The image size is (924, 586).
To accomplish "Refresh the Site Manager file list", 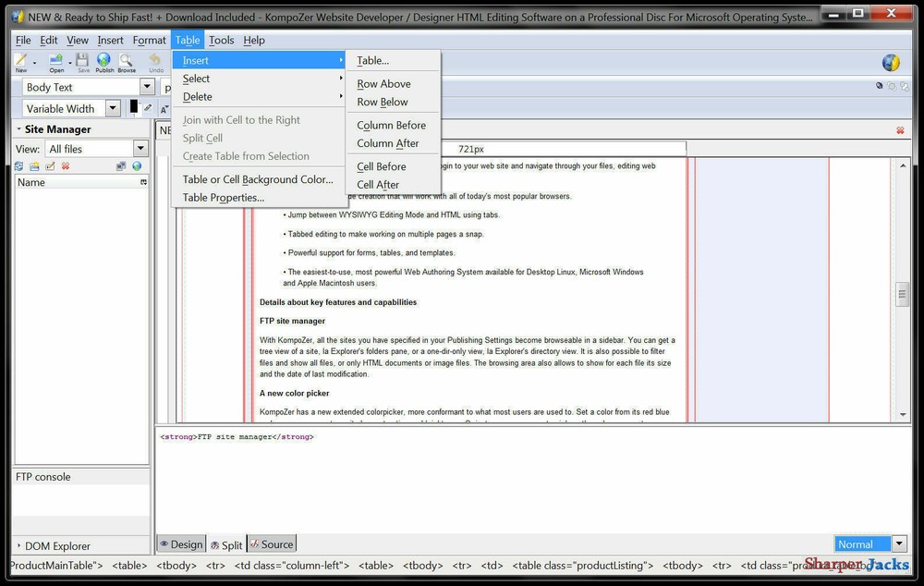I will (x=18, y=165).
